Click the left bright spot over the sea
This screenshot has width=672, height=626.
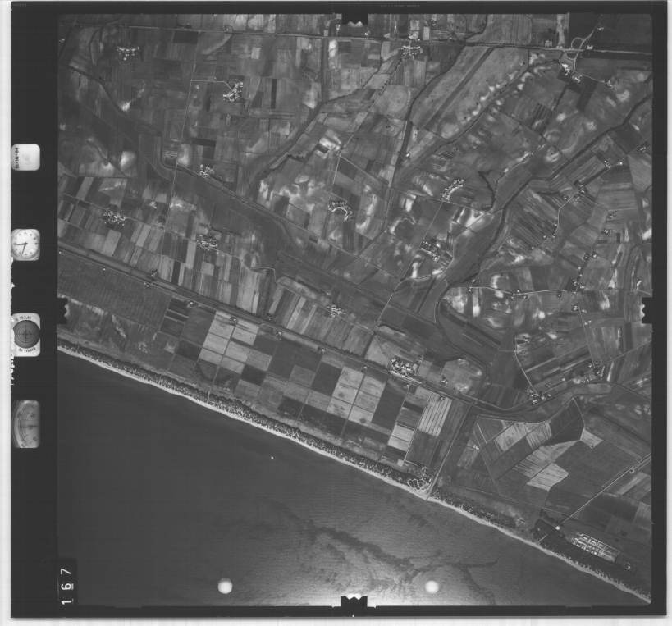[x=224, y=586]
